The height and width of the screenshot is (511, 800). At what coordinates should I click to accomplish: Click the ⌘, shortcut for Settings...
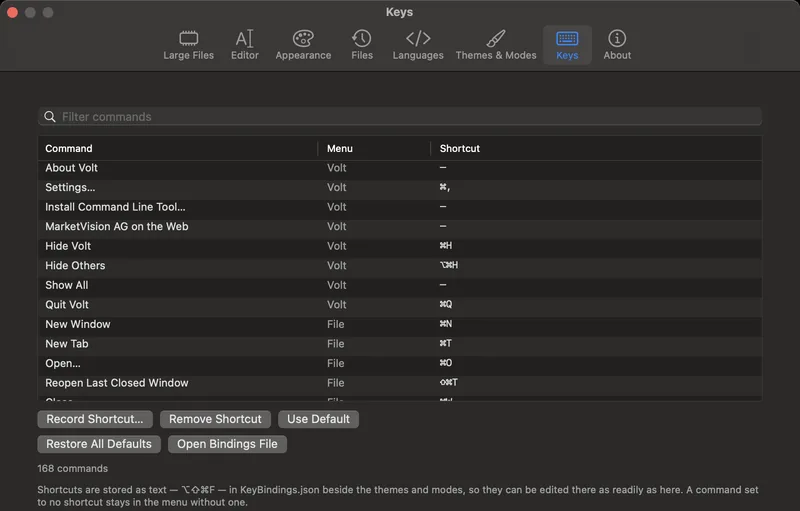pos(445,187)
